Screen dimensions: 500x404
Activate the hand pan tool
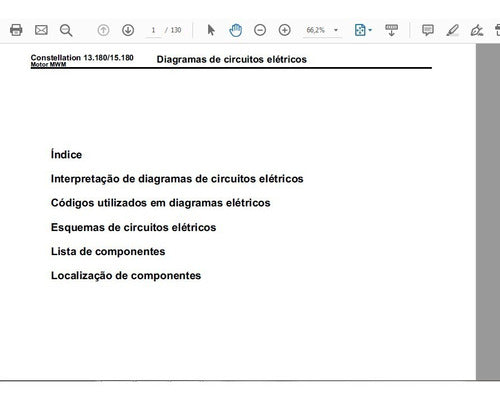(x=236, y=30)
